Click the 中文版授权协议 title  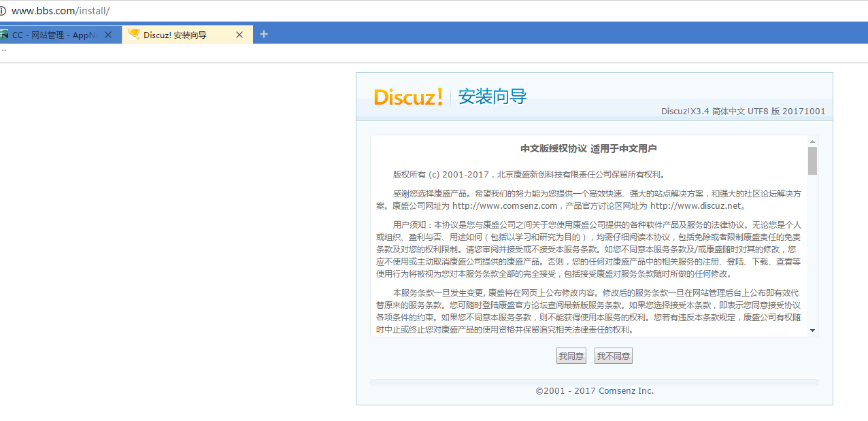[588, 149]
